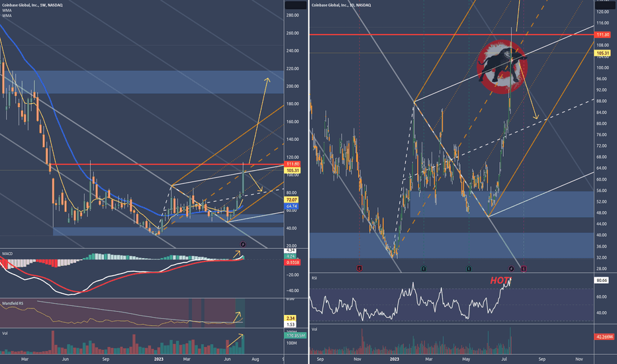Click the red 42.266M volume label

(x=604, y=337)
